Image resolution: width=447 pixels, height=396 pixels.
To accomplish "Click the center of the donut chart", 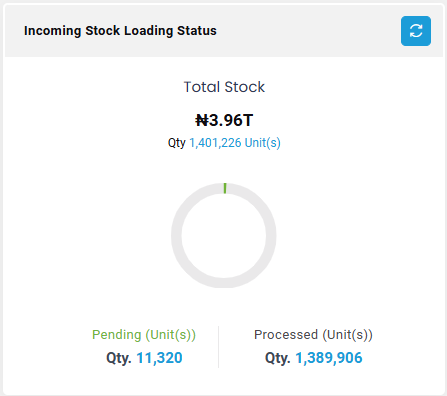I will tap(224, 235).
